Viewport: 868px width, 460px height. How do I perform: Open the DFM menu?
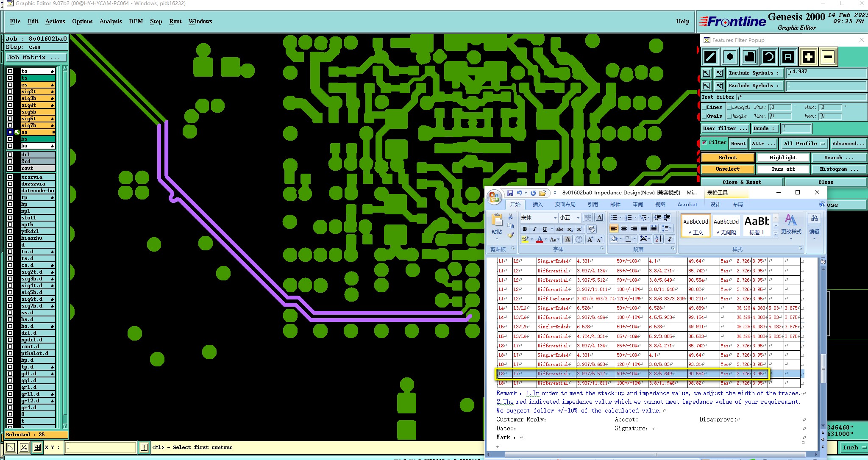[x=136, y=21]
